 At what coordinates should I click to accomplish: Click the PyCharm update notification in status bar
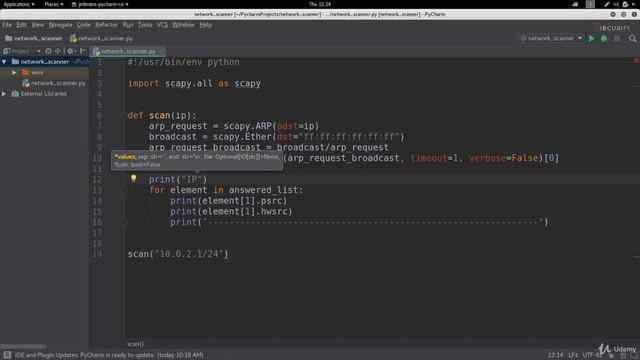(109, 355)
